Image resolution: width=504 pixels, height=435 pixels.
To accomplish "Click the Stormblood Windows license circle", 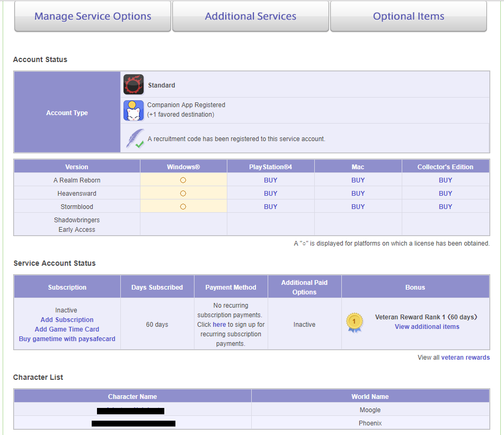I will point(183,206).
